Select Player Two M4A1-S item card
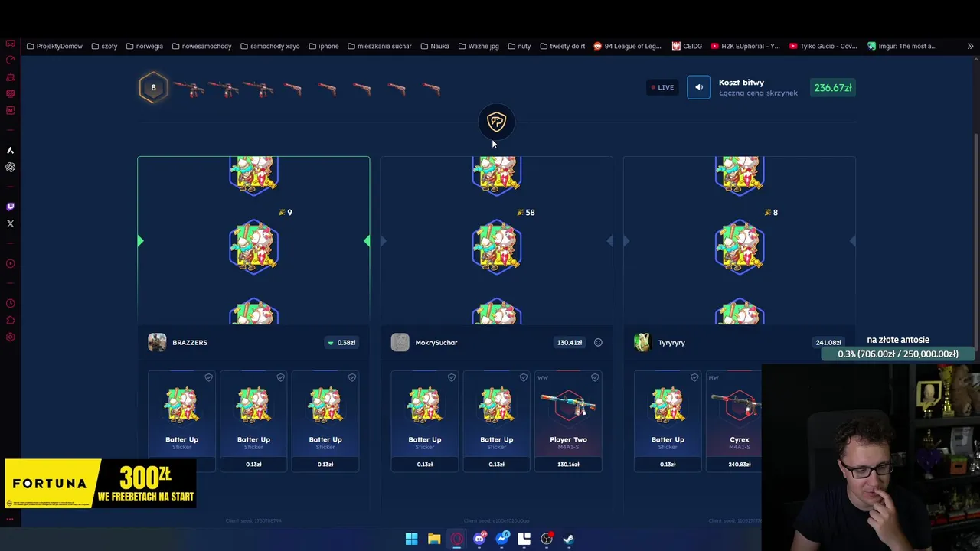Viewport: 980px width, 551px height. [568, 421]
